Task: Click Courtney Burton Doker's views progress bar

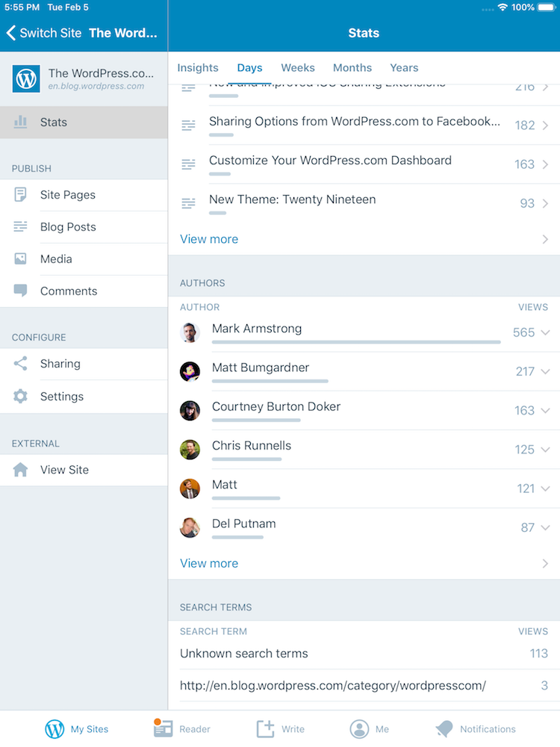Action: click(256, 420)
